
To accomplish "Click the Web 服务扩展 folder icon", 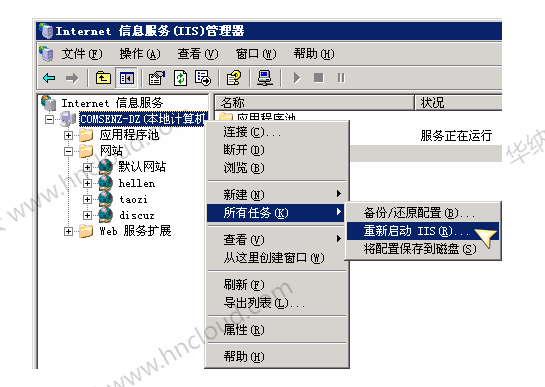I will pyautogui.click(x=86, y=231).
